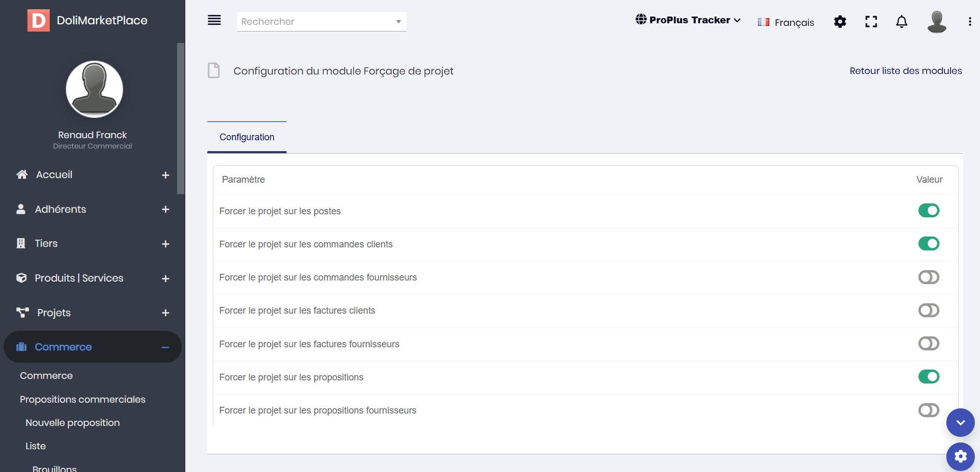Image resolution: width=980 pixels, height=472 pixels.
Task: Enable forcing project on commandes fournisseurs
Action: pyautogui.click(x=929, y=277)
